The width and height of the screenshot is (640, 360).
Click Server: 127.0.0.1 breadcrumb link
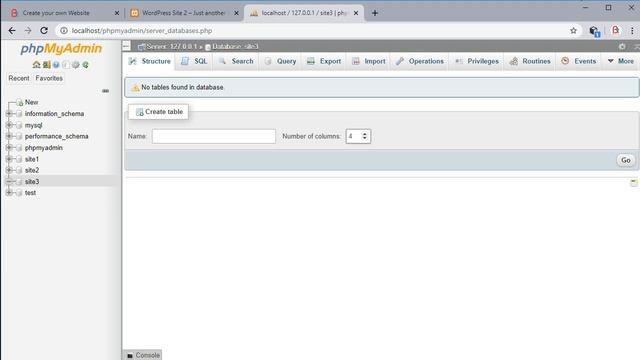click(x=171, y=47)
